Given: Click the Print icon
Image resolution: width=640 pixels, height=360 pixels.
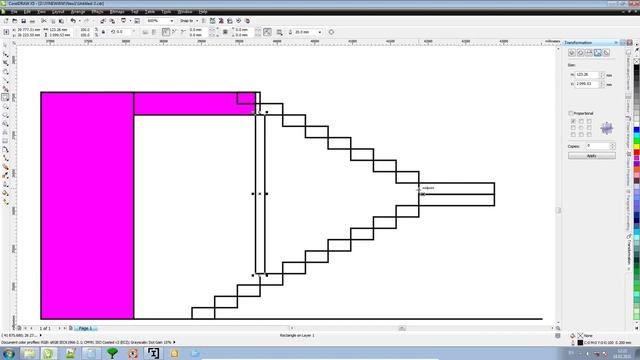Looking at the screenshot, I should click(x=32, y=21).
